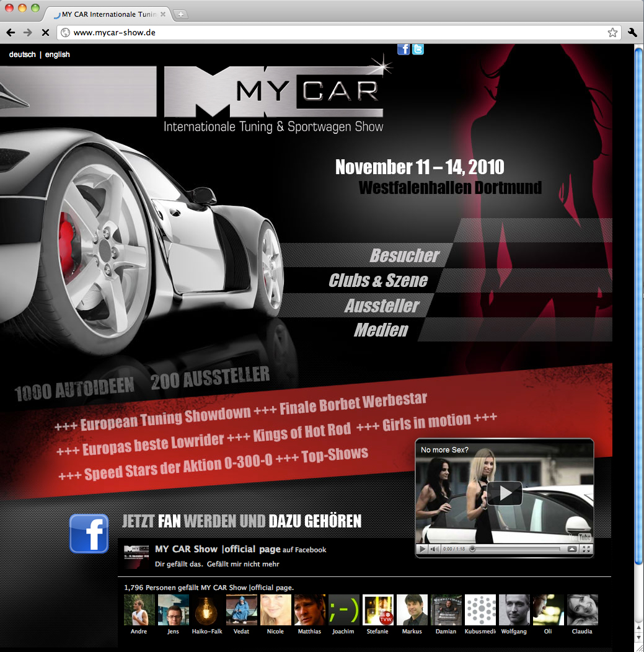The height and width of the screenshot is (652, 644).
Task: Go back using the browser back arrow
Action: [11, 32]
